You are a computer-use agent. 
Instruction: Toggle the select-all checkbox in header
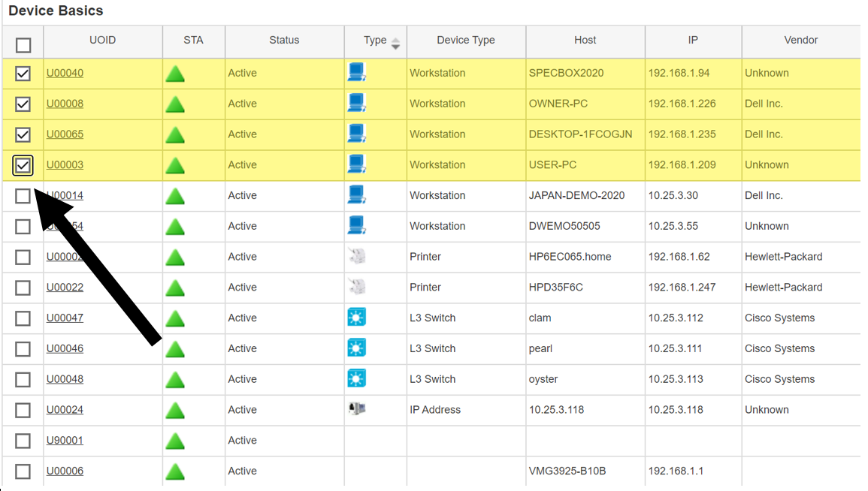coord(23,45)
